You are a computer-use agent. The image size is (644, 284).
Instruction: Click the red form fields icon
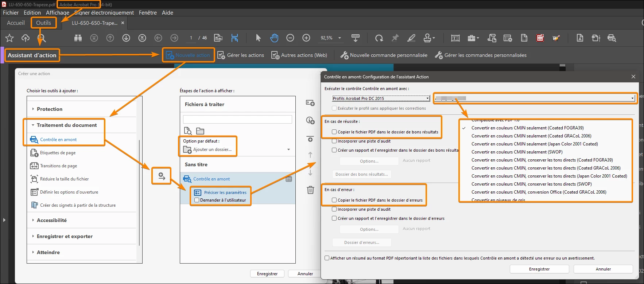pos(540,38)
